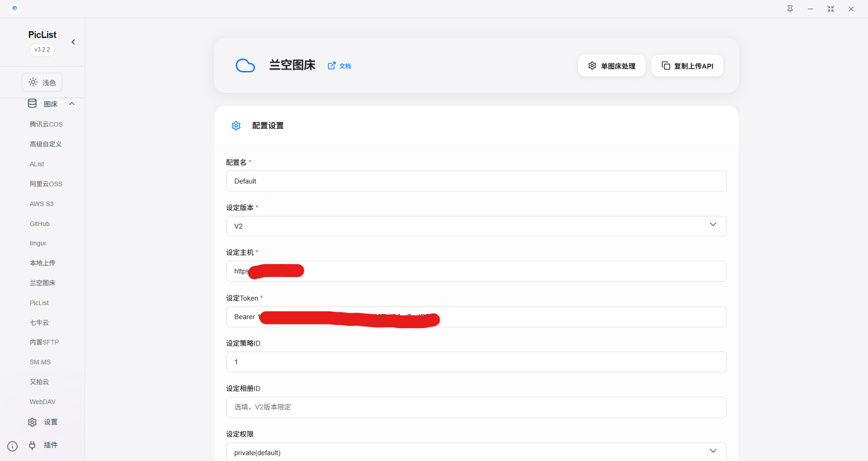Click the blue cloud icon beside 兰空图床

point(245,66)
